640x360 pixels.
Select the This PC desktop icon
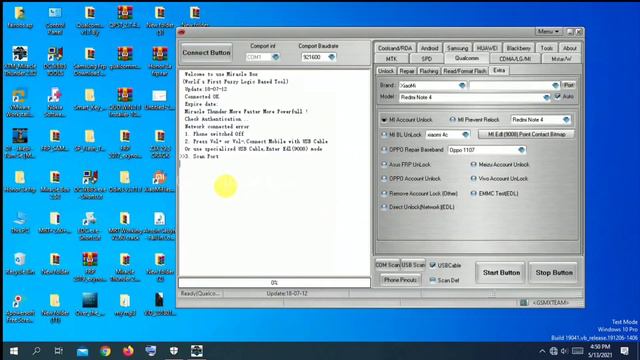(x=20, y=222)
